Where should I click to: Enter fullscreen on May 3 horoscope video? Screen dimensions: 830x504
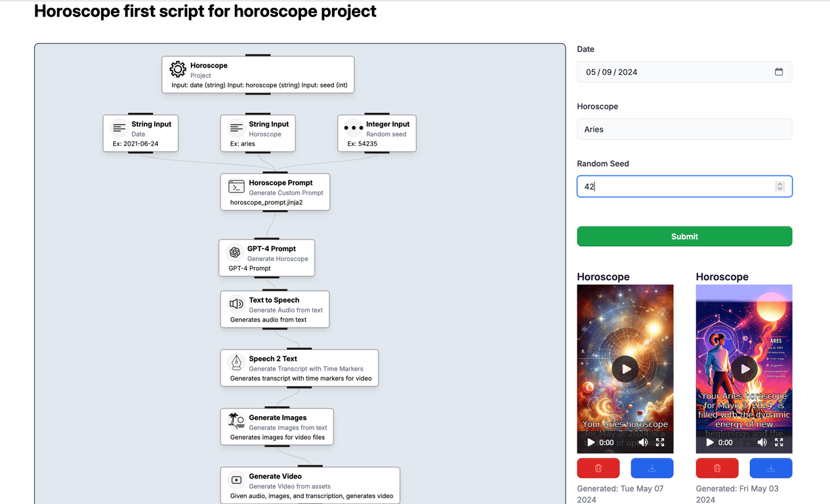[x=779, y=442]
